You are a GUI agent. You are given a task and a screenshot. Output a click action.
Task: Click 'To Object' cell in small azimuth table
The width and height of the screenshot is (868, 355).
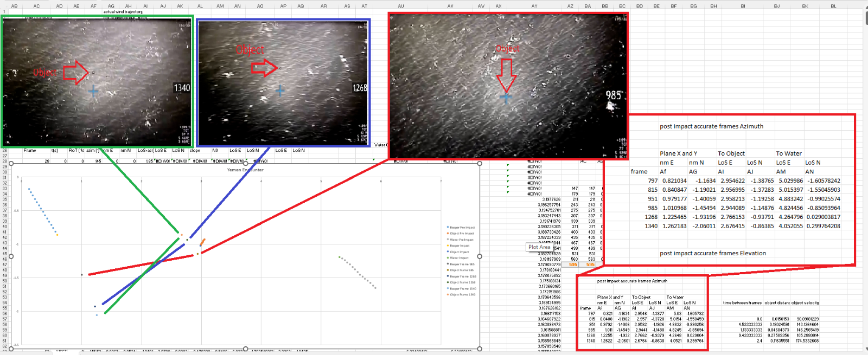(641, 298)
